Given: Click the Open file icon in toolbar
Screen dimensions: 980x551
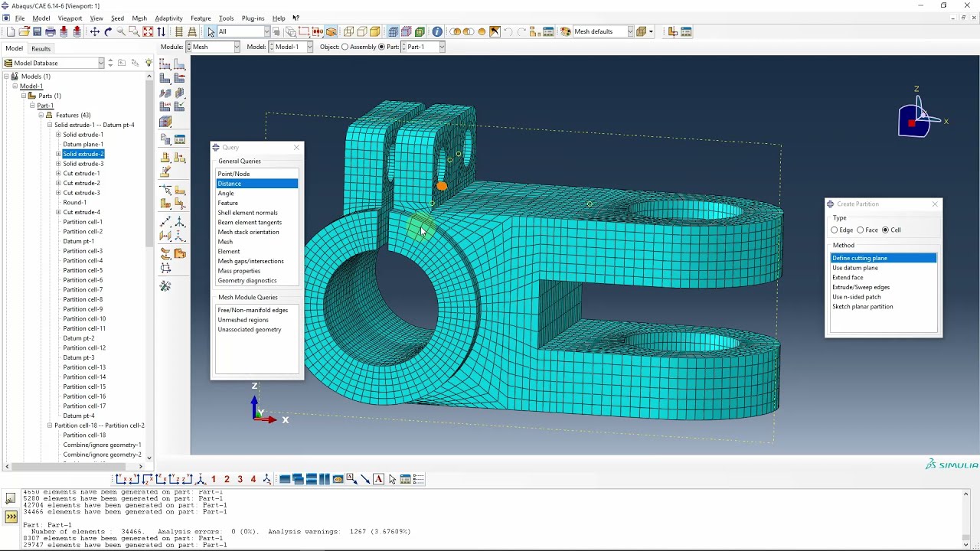Looking at the screenshot, I should tap(24, 31).
